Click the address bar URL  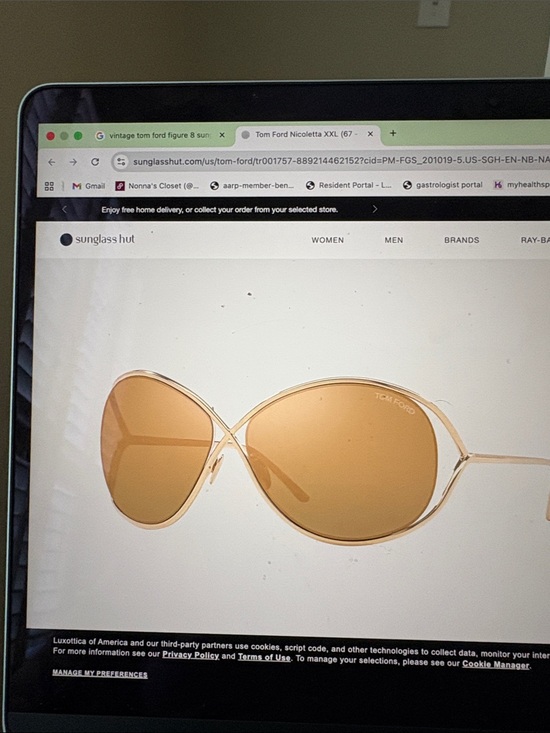coord(341,161)
